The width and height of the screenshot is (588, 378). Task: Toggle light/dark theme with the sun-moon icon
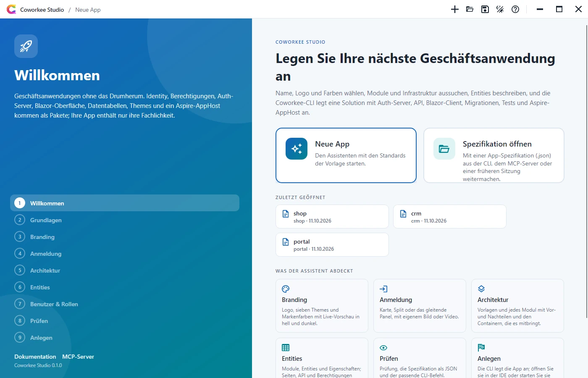500,9
